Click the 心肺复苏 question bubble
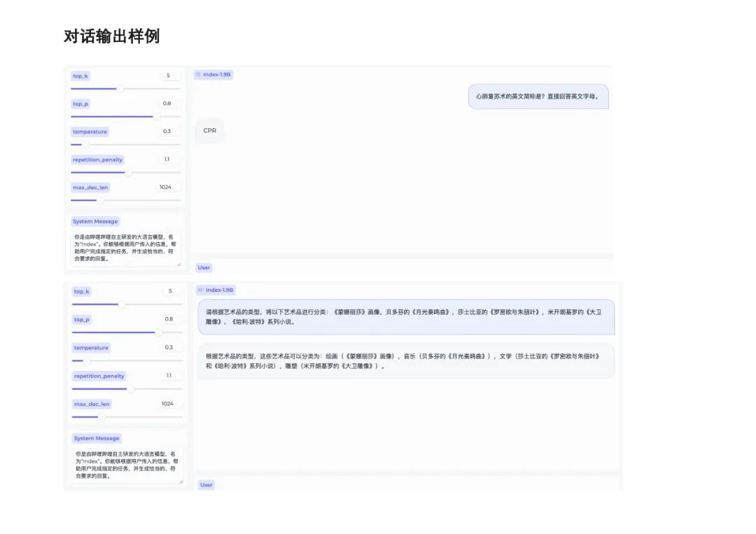Image resolution: width=756 pixels, height=534 pixels. [538, 96]
